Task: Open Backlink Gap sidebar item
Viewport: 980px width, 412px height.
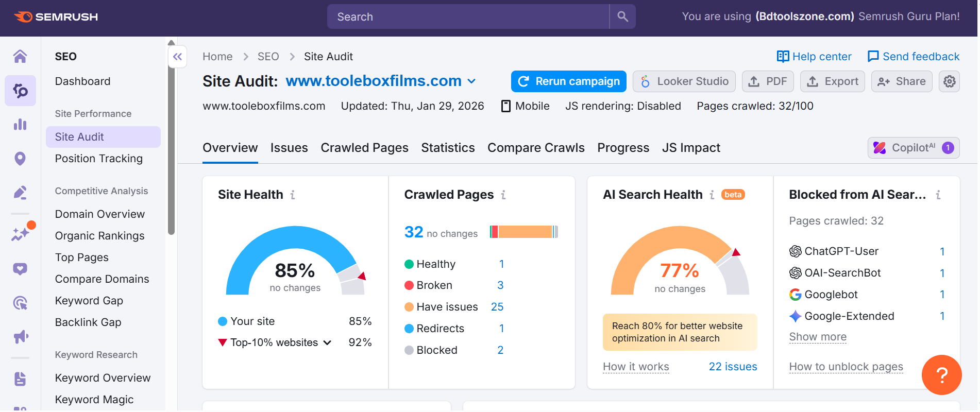Action: tap(88, 322)
